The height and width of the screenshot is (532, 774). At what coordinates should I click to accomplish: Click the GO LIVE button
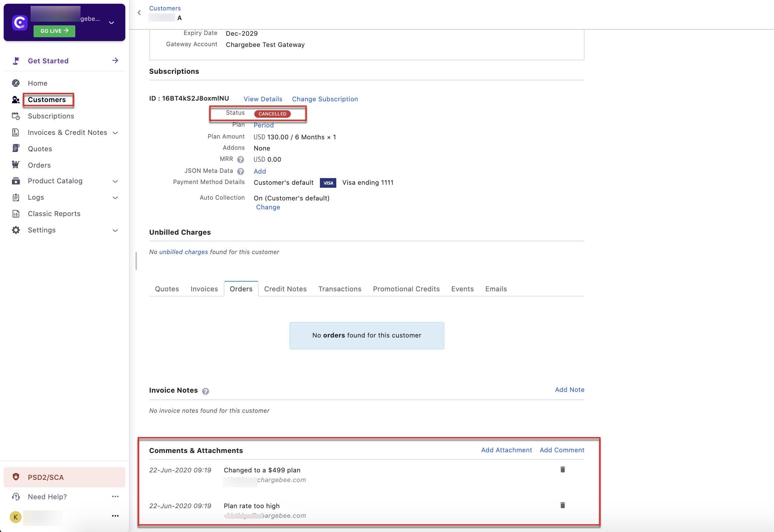click(x=54, y=31)
